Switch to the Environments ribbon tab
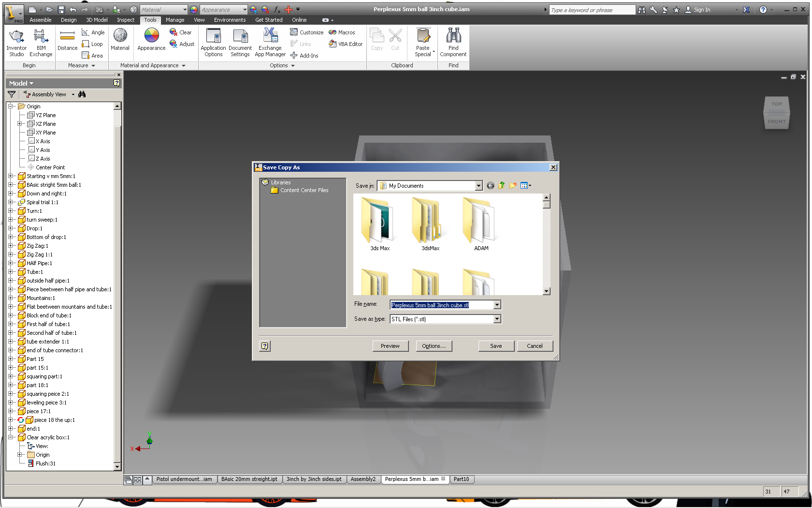 230,20
